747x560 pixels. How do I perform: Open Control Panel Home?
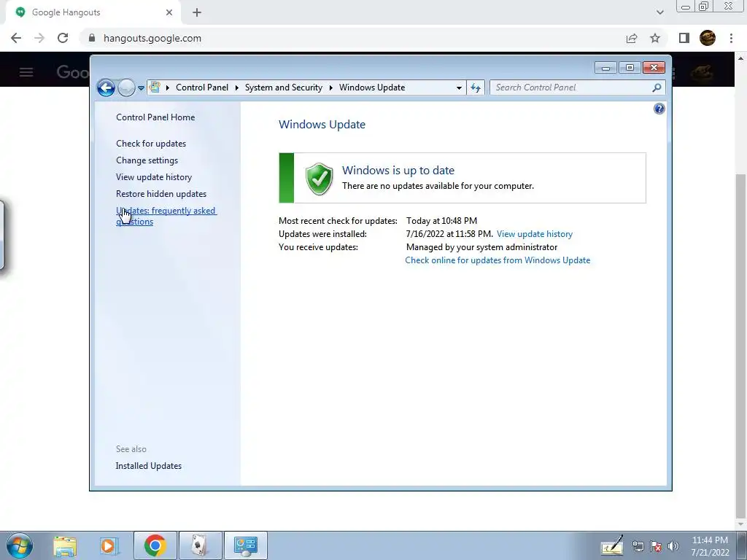[x=155, y=117]
